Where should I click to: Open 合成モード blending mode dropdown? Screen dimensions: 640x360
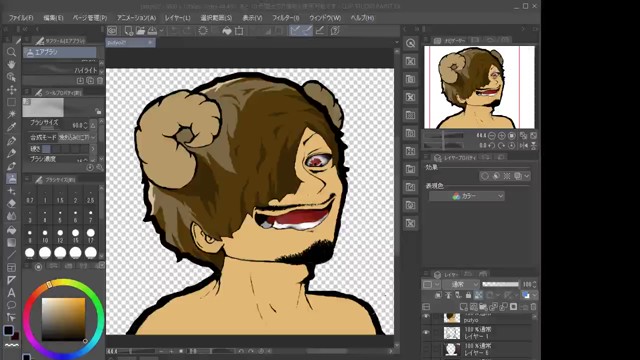[77, 137]
